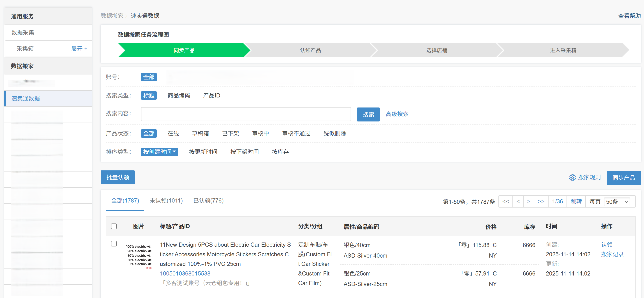Expand the 采集箱 section with 展开 +
Screen dimensions: 644x298
79,49
